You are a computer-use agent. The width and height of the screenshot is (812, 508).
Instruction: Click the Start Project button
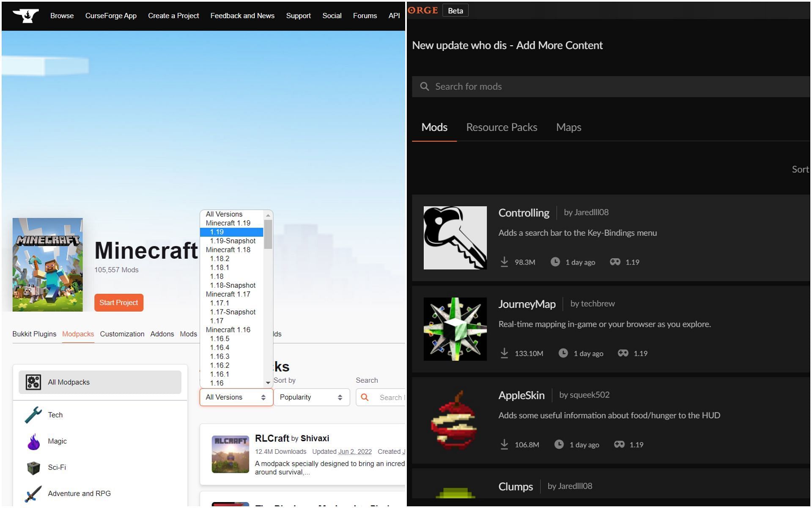coord(119,303)
